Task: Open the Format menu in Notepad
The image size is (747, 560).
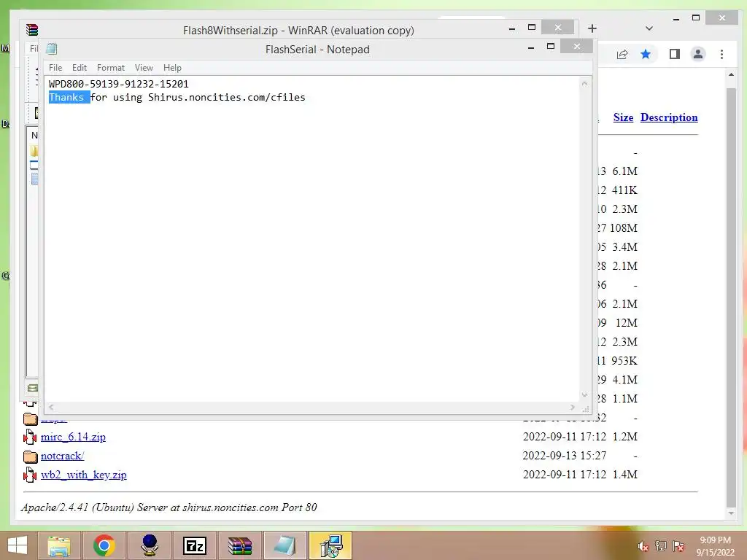Action: tap(111, 68)
